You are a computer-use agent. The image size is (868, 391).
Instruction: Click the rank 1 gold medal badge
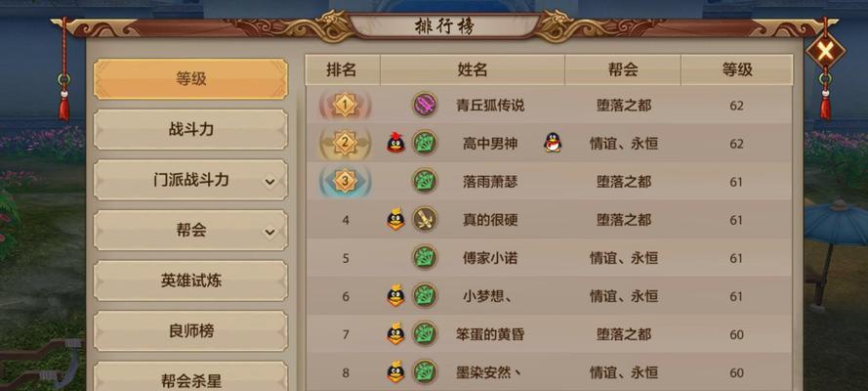click(x=346, y=105)
